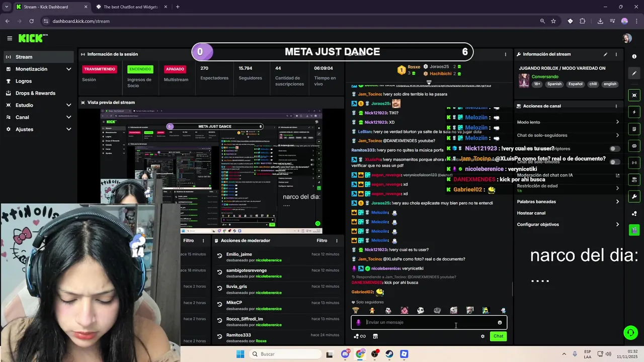Undo ban for Emilio_jaime
Viewport: 644px width, 362px height.
[x=219, y=256]
